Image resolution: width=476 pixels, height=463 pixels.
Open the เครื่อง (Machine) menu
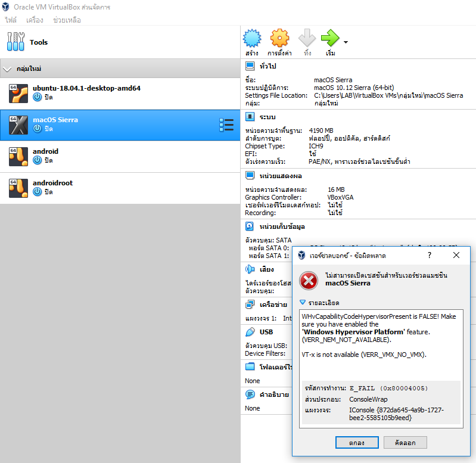coord(35,20)
